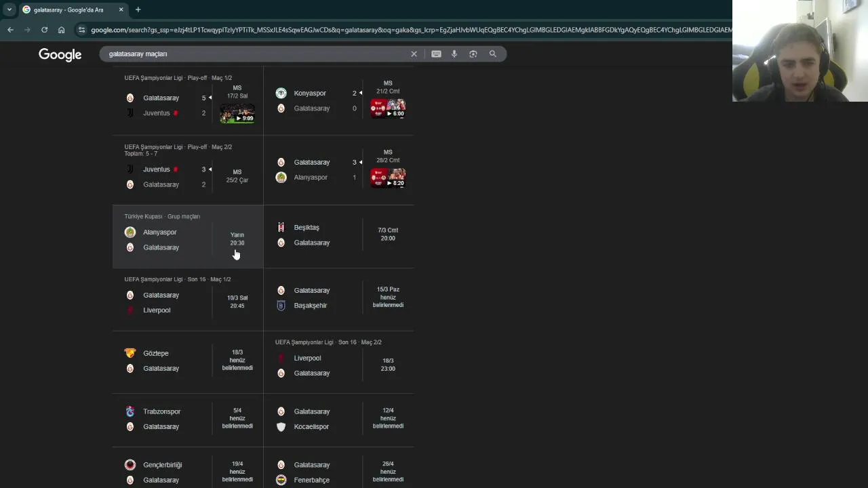Image resolution: width=868 pixels, height=488 pixels.
Task: Click Alanyaspor crest in Türkiye Kupası row
Action: [x=130, y=232]
